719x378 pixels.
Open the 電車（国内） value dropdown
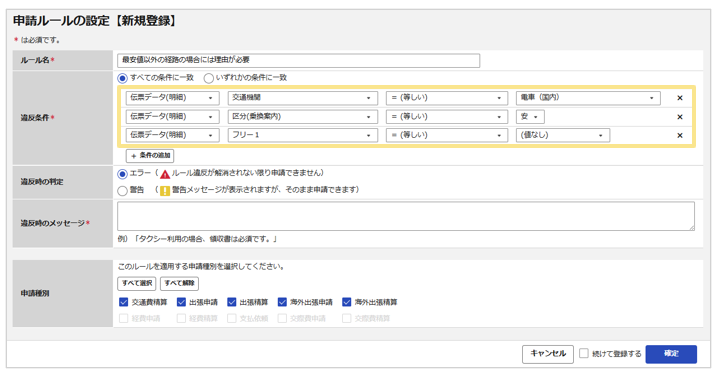click(588, 98)
